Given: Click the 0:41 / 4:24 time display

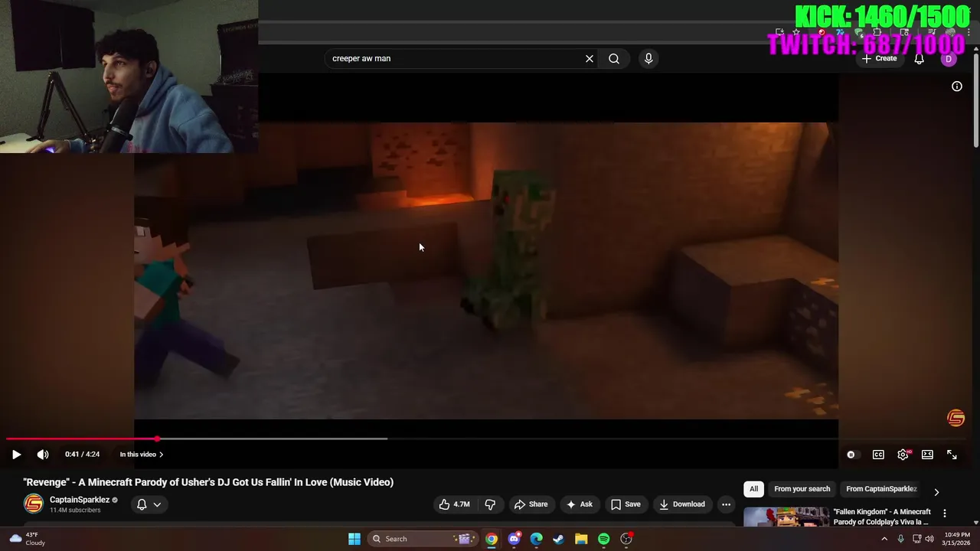Looking at the screenshot, I should (82, 455).
